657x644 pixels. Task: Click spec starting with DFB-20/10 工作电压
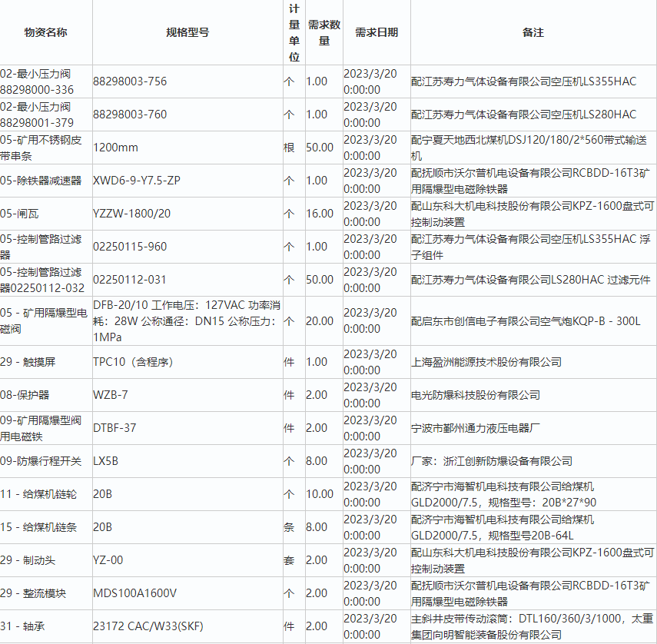[187, 321]
